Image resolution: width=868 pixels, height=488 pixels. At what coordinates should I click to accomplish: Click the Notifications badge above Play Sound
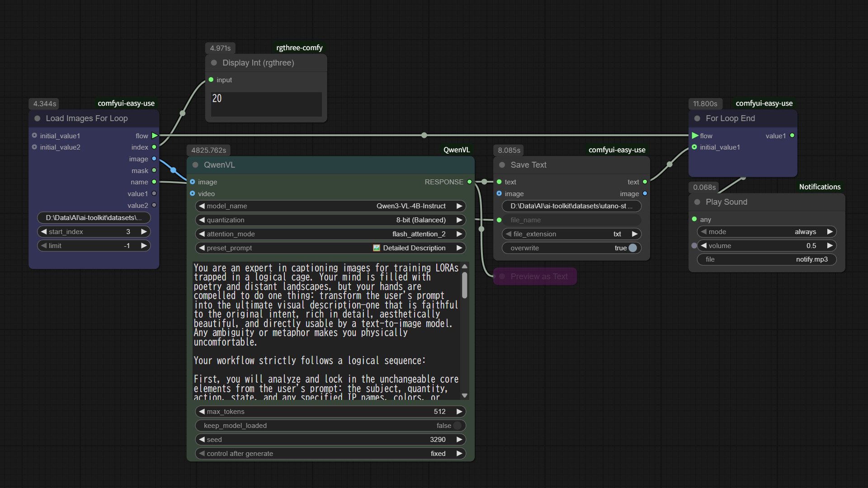click(x=819, y=187)
